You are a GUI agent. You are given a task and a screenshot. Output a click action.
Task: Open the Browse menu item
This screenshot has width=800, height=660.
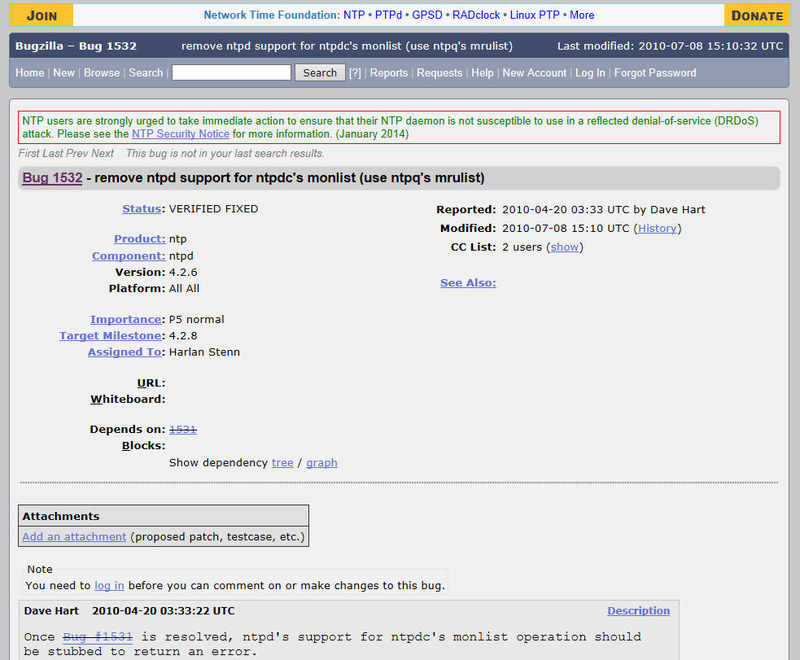[102, 73]
